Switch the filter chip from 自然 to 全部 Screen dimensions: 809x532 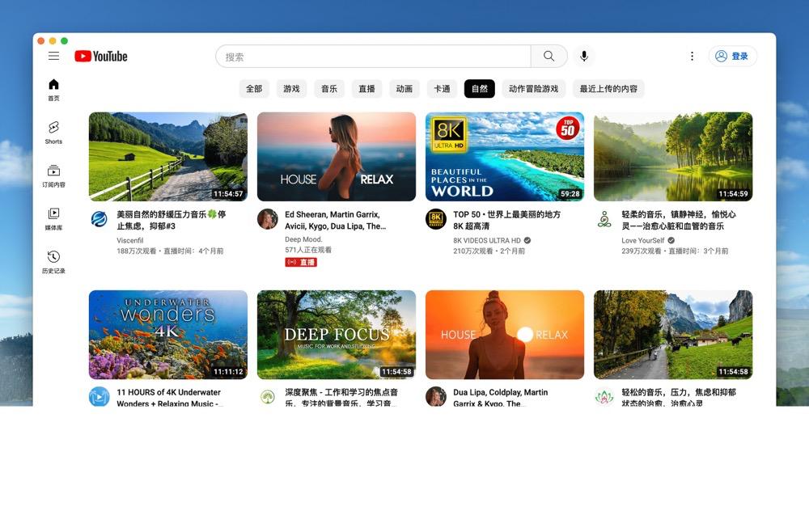(x=253, y=89)
